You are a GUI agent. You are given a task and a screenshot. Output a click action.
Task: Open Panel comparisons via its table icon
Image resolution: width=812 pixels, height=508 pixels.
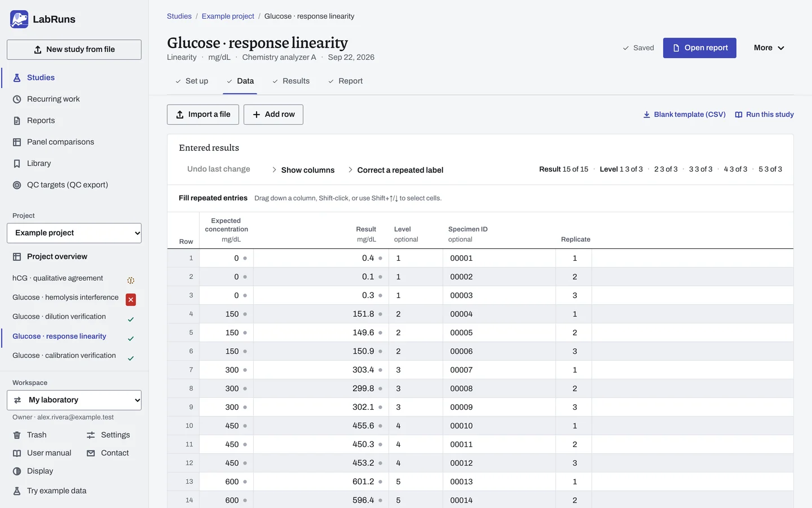pos(17,142)
